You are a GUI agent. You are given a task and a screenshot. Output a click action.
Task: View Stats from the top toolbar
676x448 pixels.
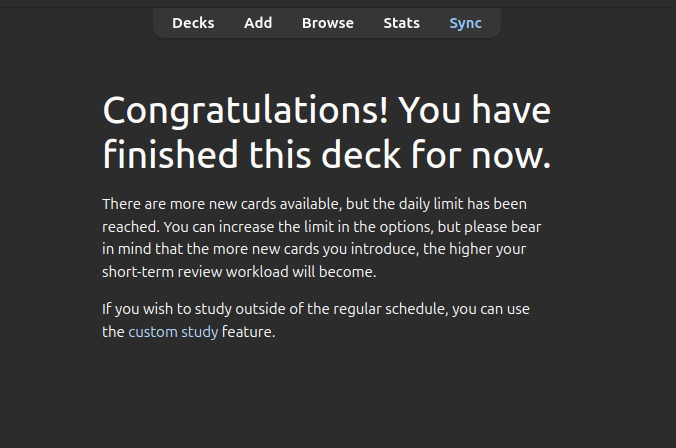(401, 23)
